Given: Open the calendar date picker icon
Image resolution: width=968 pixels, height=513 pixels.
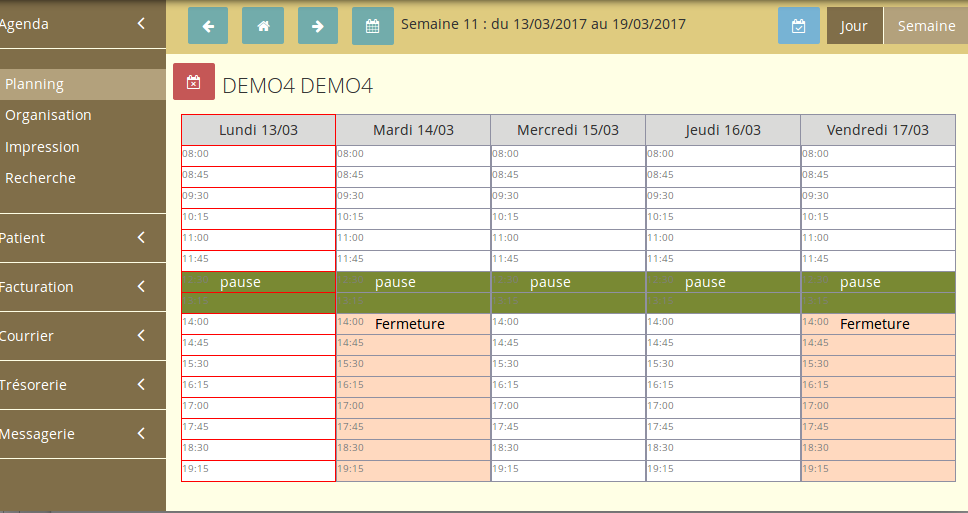Looking at the screenshot, I should point(373,26).
